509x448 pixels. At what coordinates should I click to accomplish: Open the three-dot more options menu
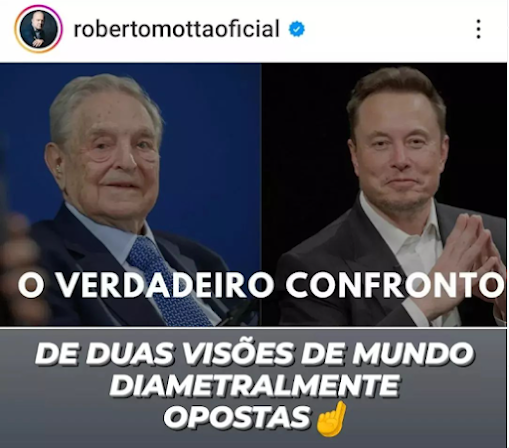(x=478, y=29)
